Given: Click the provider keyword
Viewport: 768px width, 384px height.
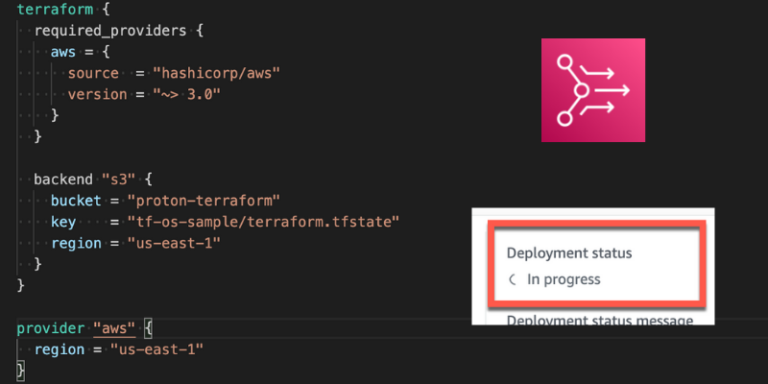Looking at the screenshot, I should click(50, 328).
